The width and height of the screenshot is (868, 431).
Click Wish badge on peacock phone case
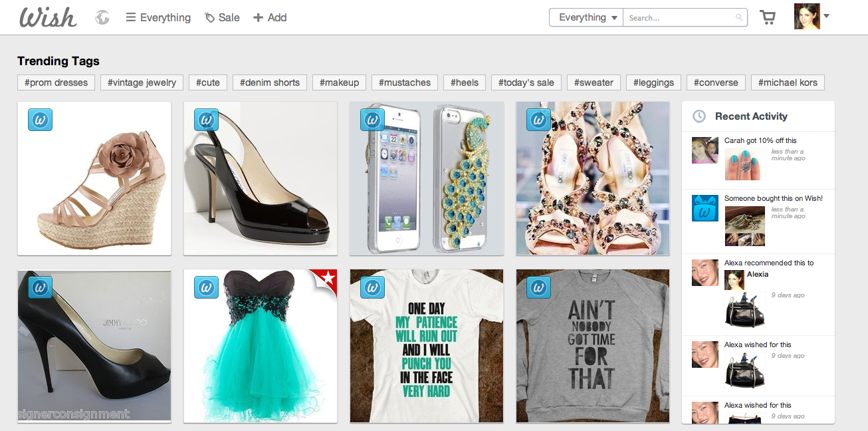point(372,120)
